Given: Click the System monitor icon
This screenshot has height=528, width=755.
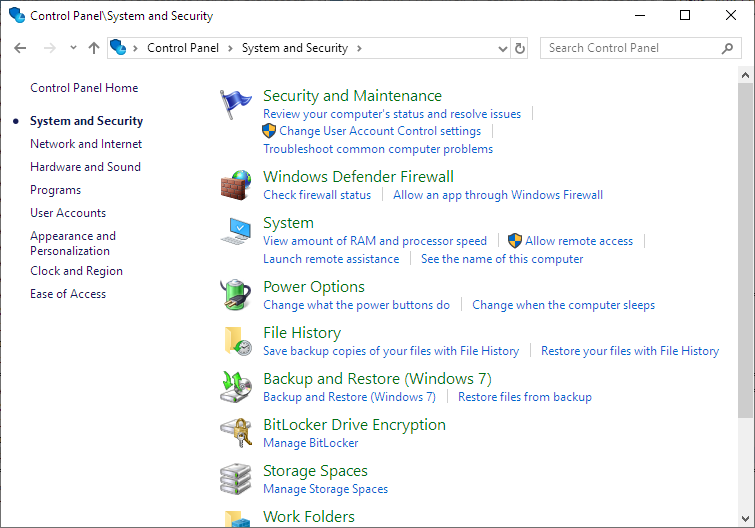Looking at the screenshot, I should click(236, 231).
